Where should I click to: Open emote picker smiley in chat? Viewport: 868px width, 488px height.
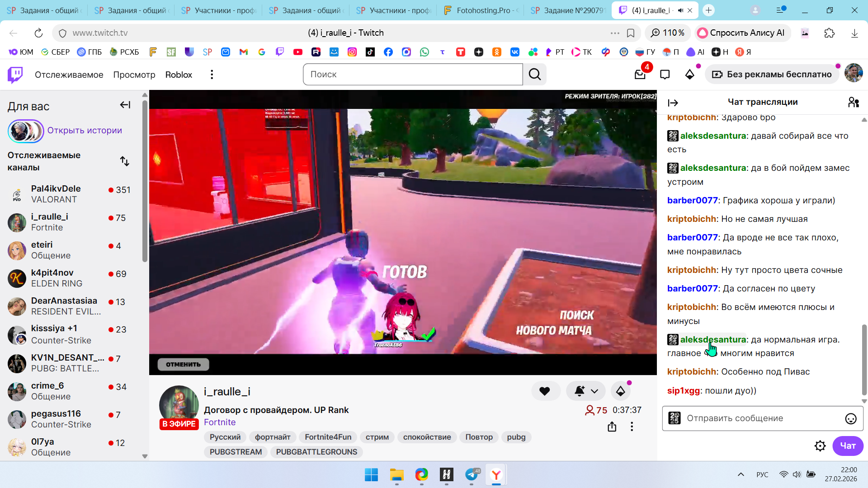[850, 419]
